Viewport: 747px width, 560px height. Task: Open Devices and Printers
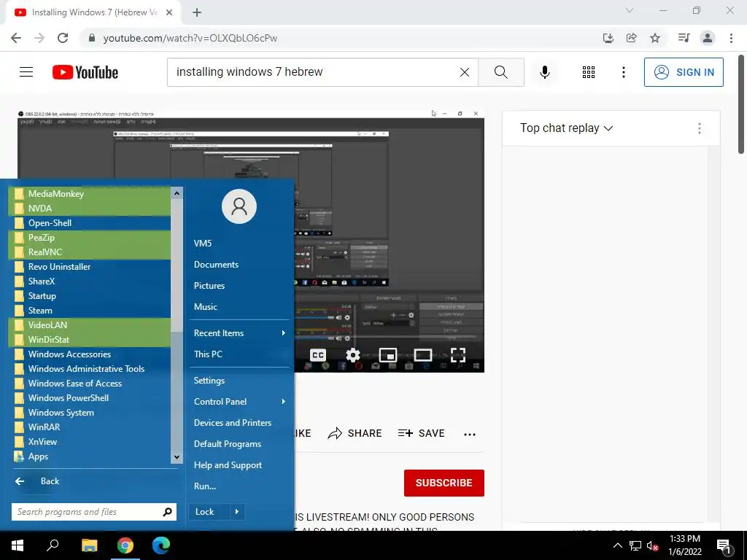coord(239,423)
